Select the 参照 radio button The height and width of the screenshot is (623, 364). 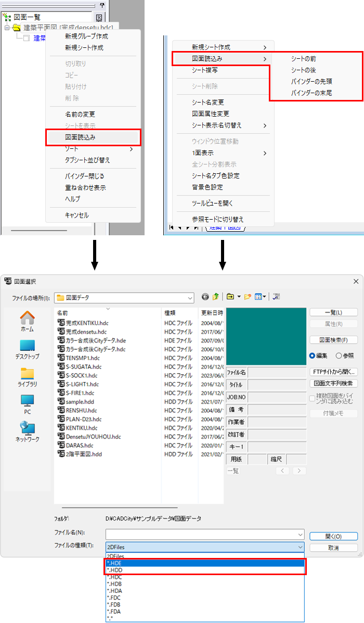click(x=339, y=355)
